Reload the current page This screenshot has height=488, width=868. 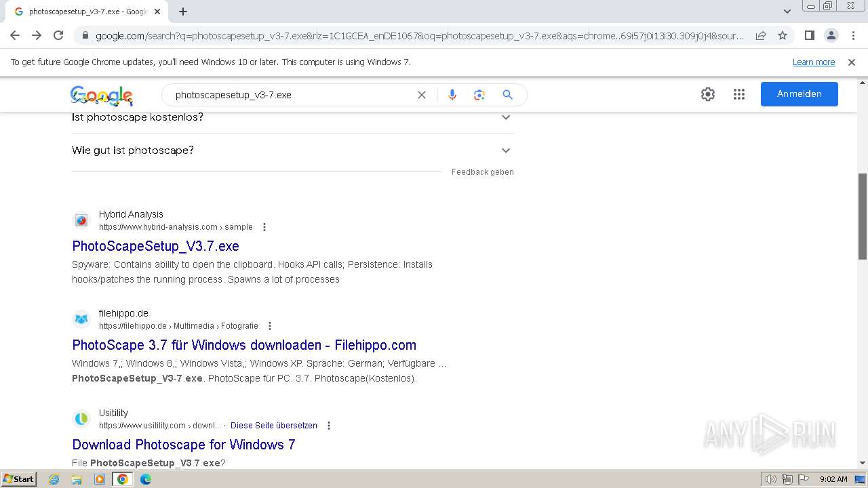pos(58,35)
